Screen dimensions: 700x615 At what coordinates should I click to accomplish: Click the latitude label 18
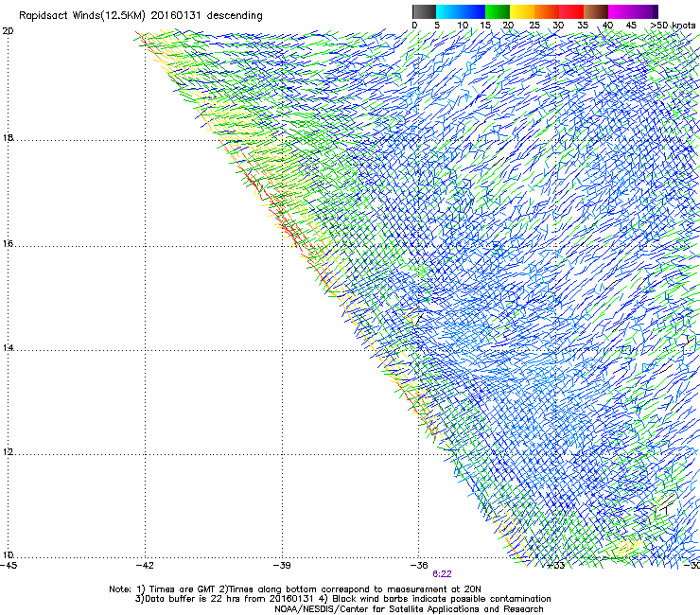coord(8,137)
